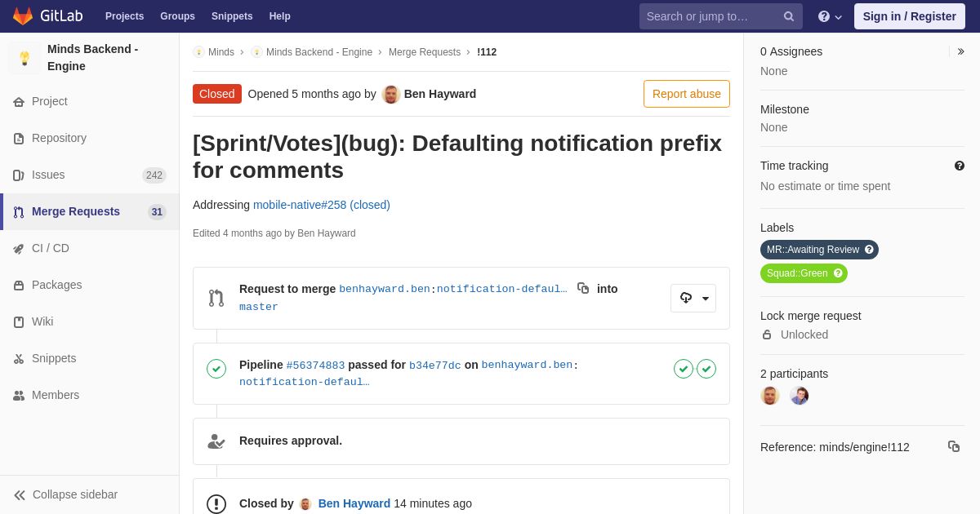This screenshot has height=514, width=980.
Task: Open the Groups menu in top bar
Action: point(177,16)
